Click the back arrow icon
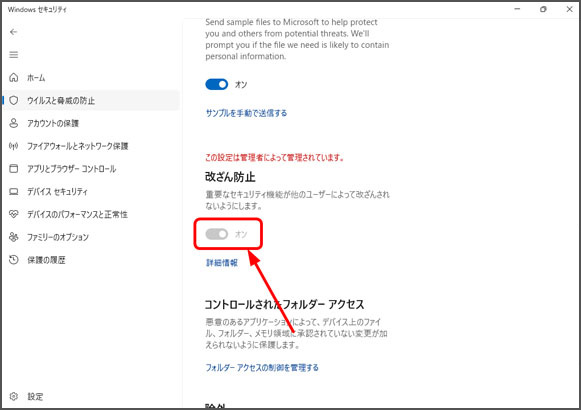581x410 pixels. coord(14,32)
